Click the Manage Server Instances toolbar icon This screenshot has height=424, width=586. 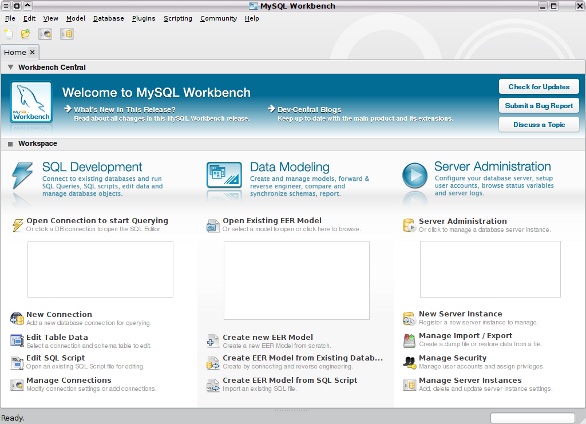[67, 34]
